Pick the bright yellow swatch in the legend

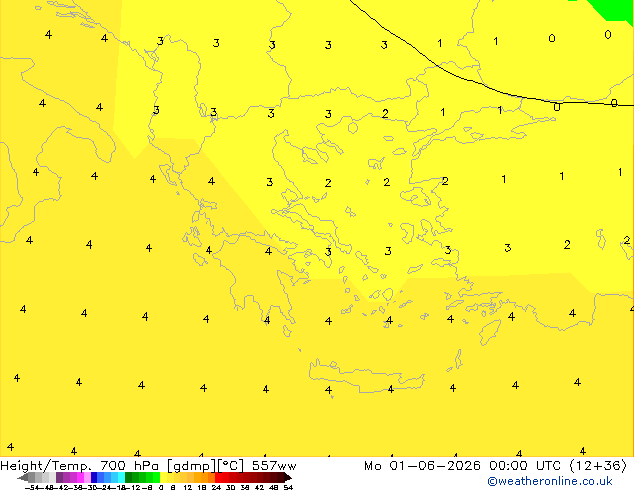tap(163, 478)
